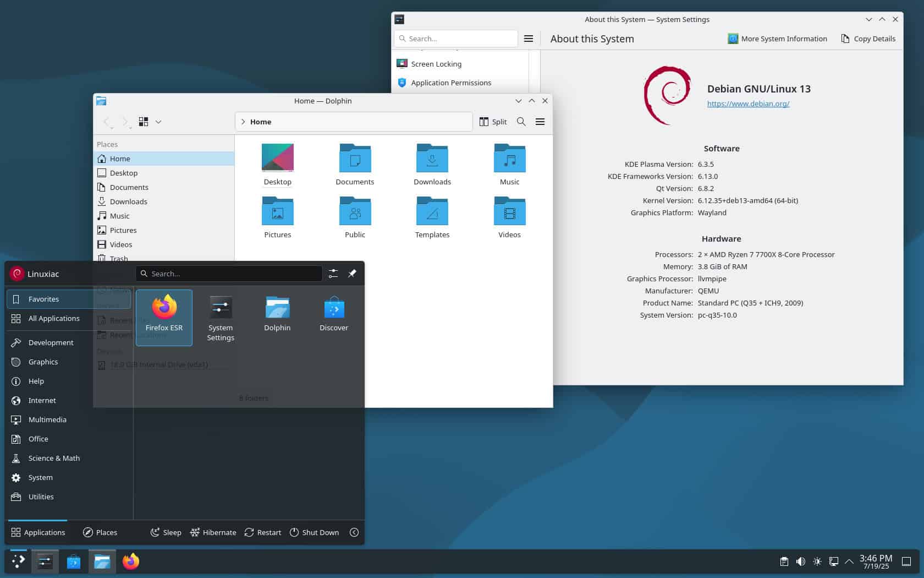Open the debian.org website link

[749, 103]
